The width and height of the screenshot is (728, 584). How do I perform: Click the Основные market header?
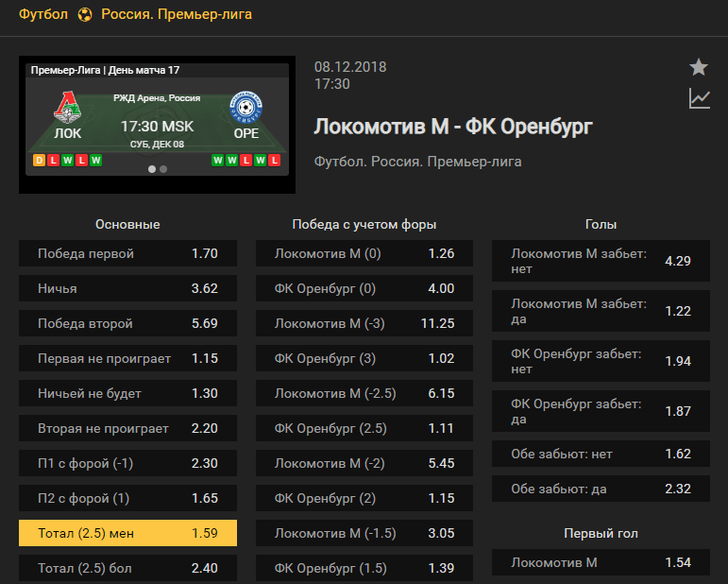pos(127,224)
